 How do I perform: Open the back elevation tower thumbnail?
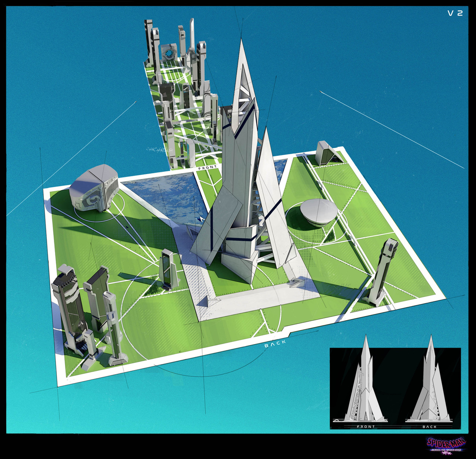coord(428,379)
